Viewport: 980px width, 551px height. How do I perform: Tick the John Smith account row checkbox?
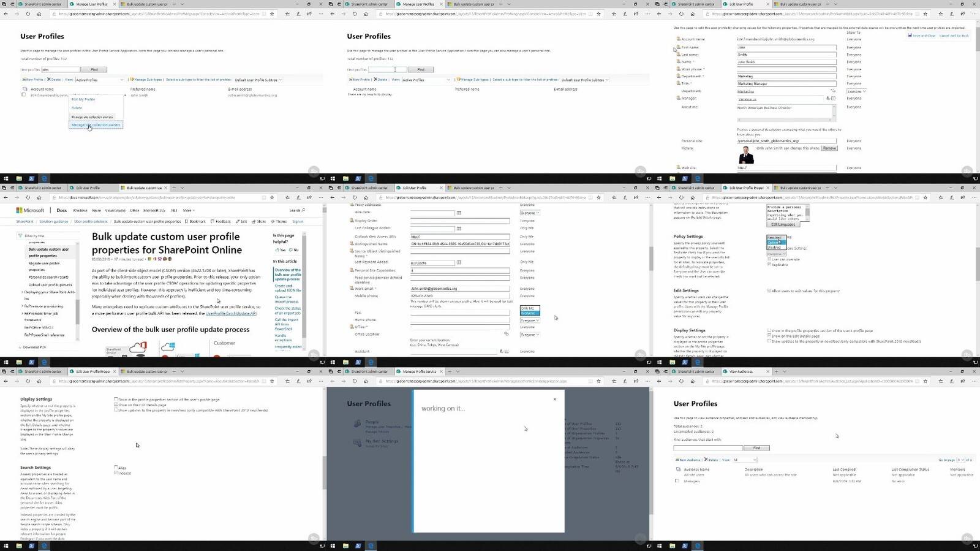[x=24, y=95]
